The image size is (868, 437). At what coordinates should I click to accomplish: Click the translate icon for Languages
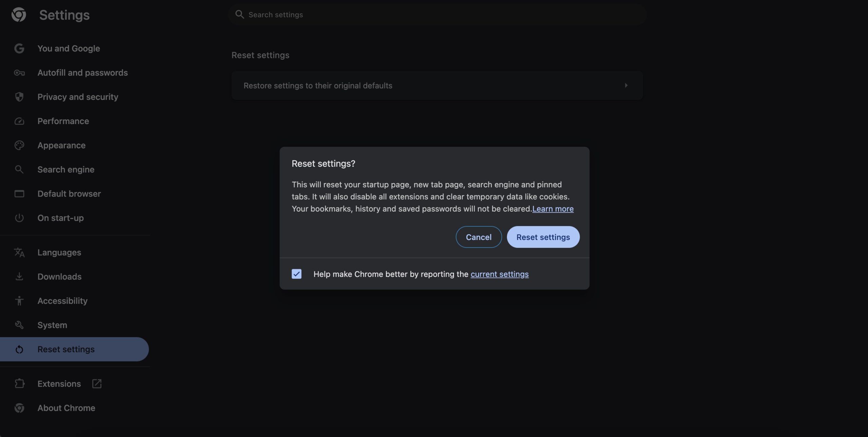coord(19,253)
